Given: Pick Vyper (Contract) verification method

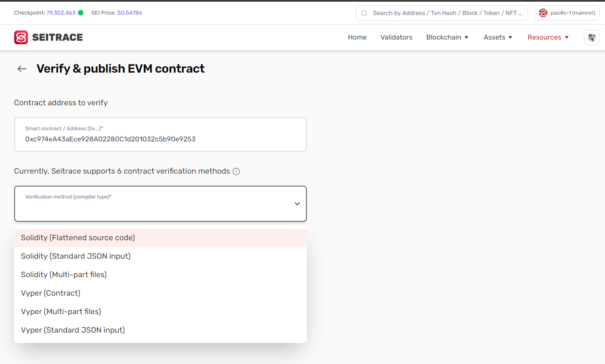Looking at the screenshot, I should click(x=50, y=293).
